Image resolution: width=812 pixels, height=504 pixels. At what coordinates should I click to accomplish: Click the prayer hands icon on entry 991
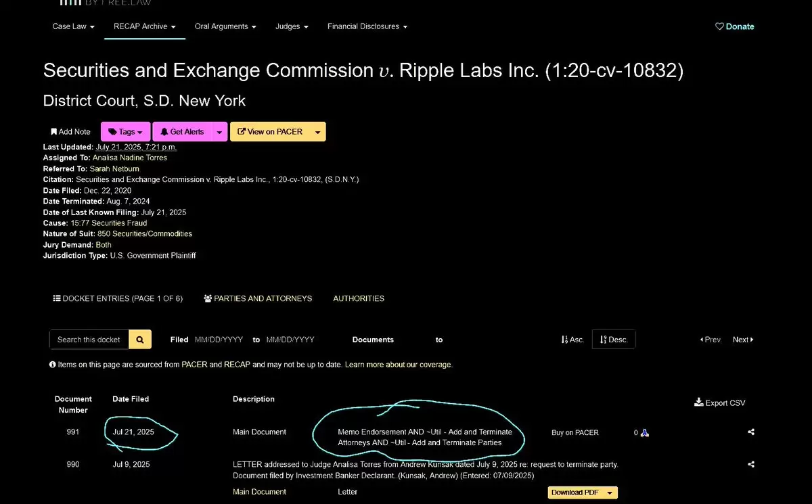(x=645, y=433)
